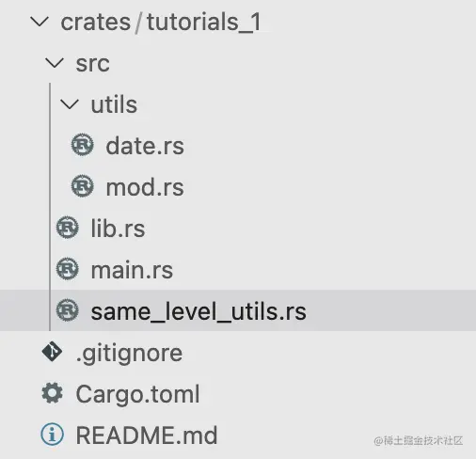Collapse the crates/tutorials_1 folder chevron
Image resolution: width=476 pixels, height=459 pixels.
click(x=40, y=22)
